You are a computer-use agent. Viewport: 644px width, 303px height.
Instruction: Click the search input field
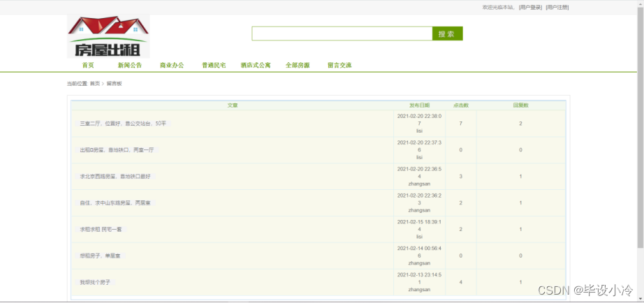pos(342,34)
